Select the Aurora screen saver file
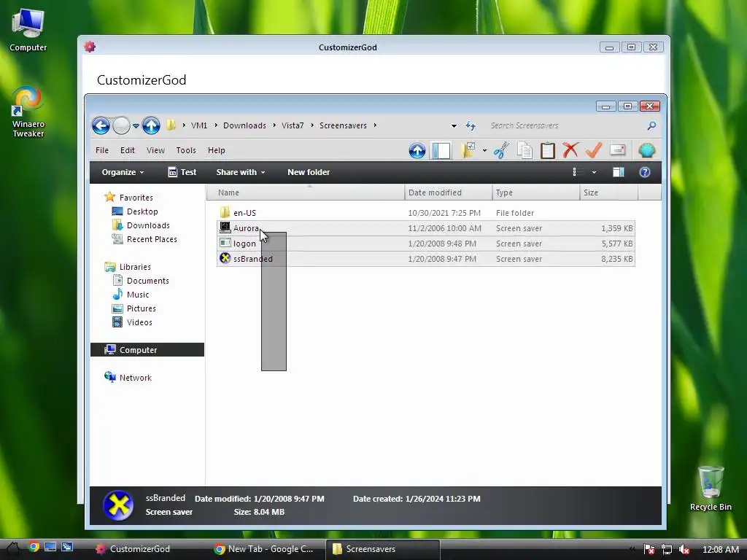Image resolution: width=747 pixels, height=560 pixels. 426,228
